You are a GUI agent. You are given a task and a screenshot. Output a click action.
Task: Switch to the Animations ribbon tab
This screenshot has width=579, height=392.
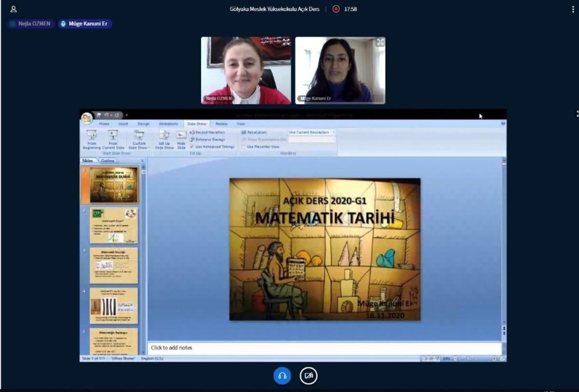pos(168,124)
